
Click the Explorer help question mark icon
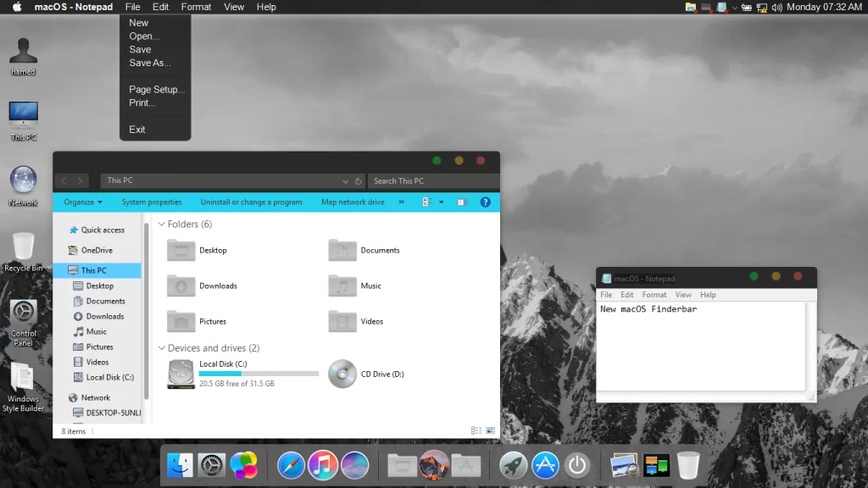coord(486,202)
